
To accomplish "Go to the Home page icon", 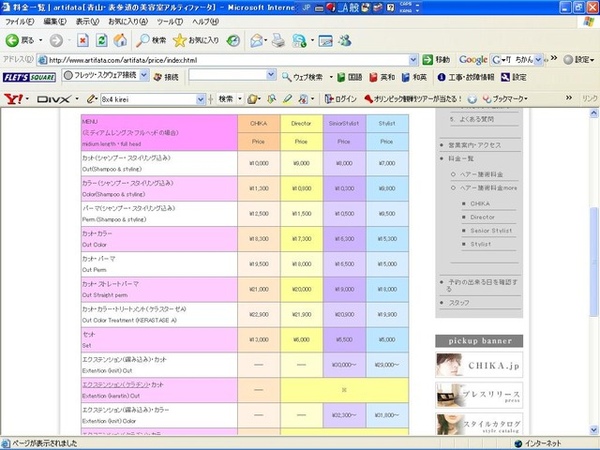I will 120,40.
